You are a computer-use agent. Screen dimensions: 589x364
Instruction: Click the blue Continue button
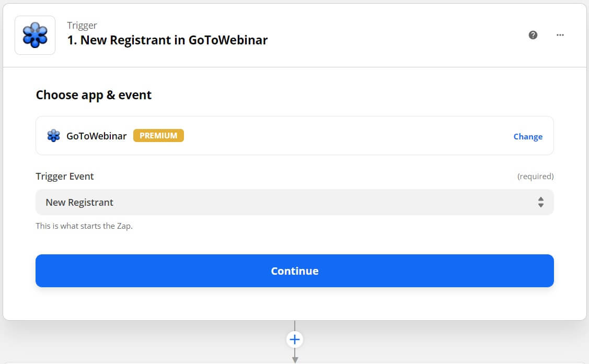click(295, 271)
